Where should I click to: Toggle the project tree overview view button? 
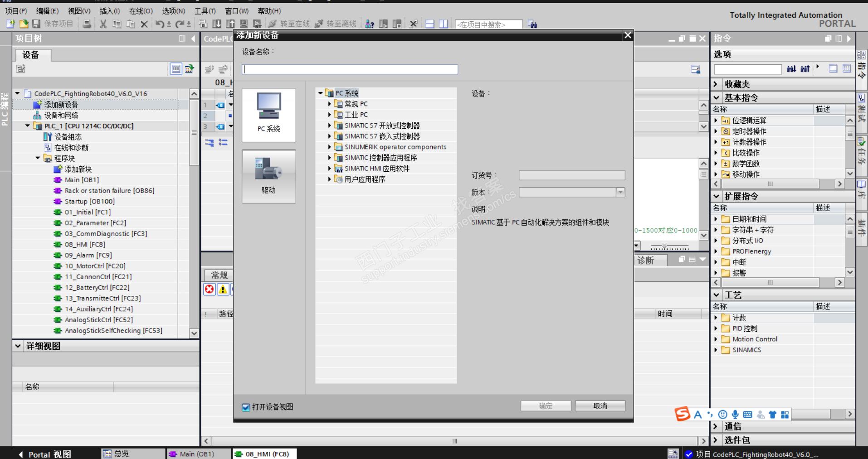(176, 69)
